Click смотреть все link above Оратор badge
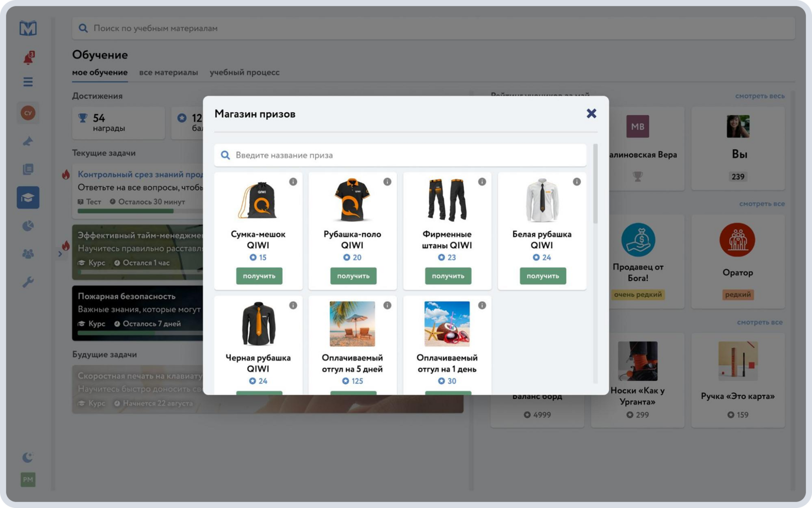Viewport: 812px width, 508px height. pos(762,204)
